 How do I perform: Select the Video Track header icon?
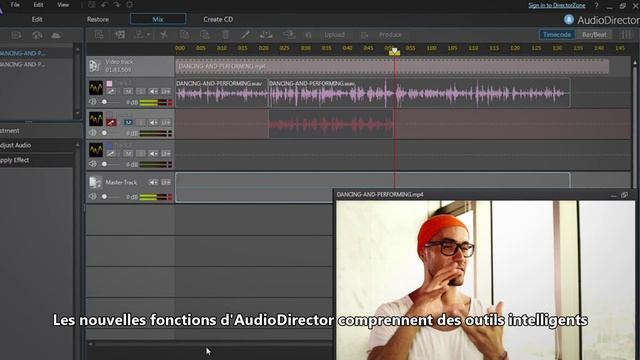pos(95,66)
